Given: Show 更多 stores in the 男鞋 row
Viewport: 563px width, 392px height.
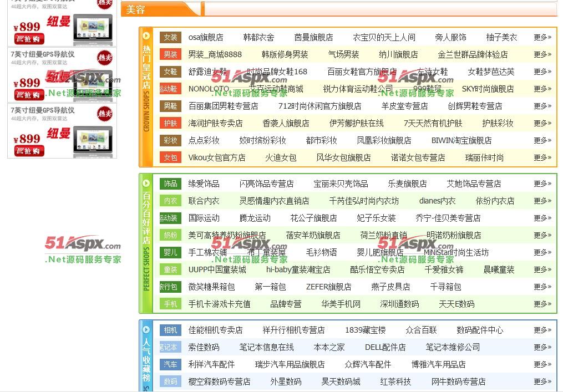Looking at the screenshot, I should (x=542, y=106).
